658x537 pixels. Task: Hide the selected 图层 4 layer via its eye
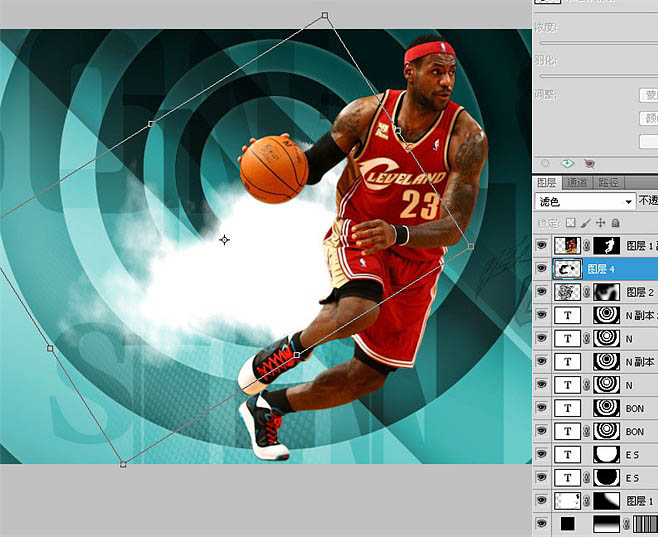point(542,268)
